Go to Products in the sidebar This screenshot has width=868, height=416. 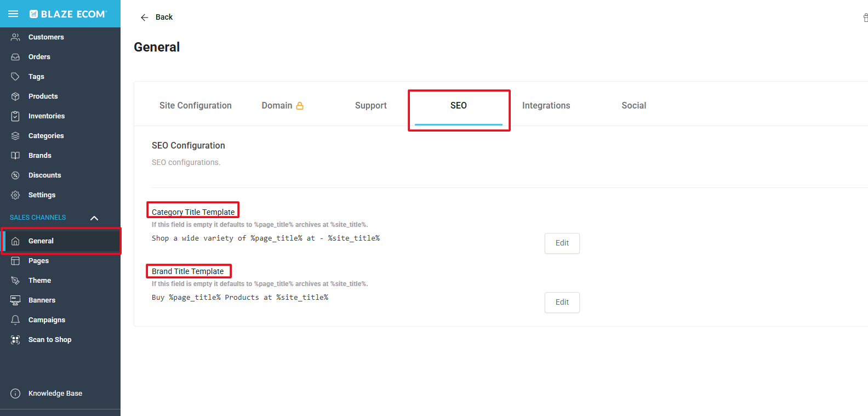(60, 96)
